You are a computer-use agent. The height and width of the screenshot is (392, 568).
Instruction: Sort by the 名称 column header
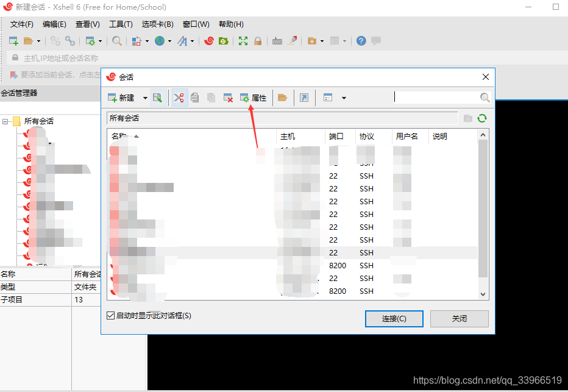pyautogui.click(x=192, y=136)
